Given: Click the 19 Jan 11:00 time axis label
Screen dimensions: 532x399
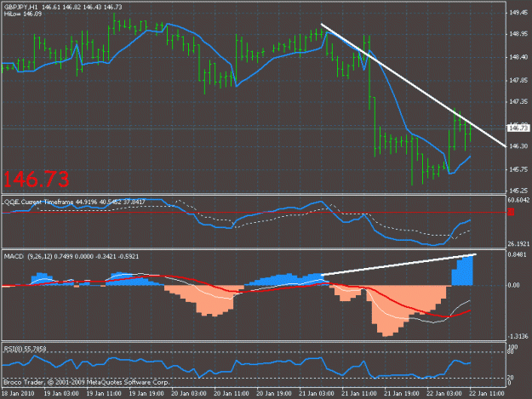Looking at the screenshot, I should pyautogui.click(x=104, y=394).
